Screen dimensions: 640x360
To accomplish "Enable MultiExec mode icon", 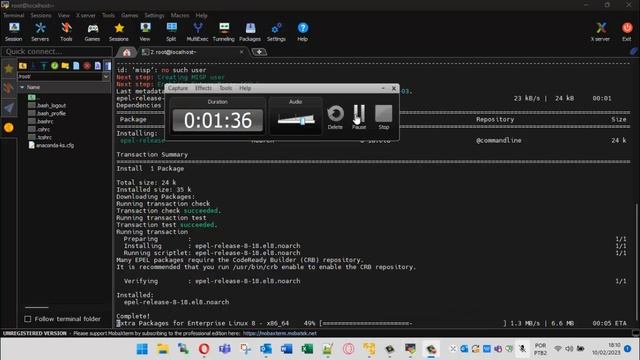I will click(x=198, y=32).
